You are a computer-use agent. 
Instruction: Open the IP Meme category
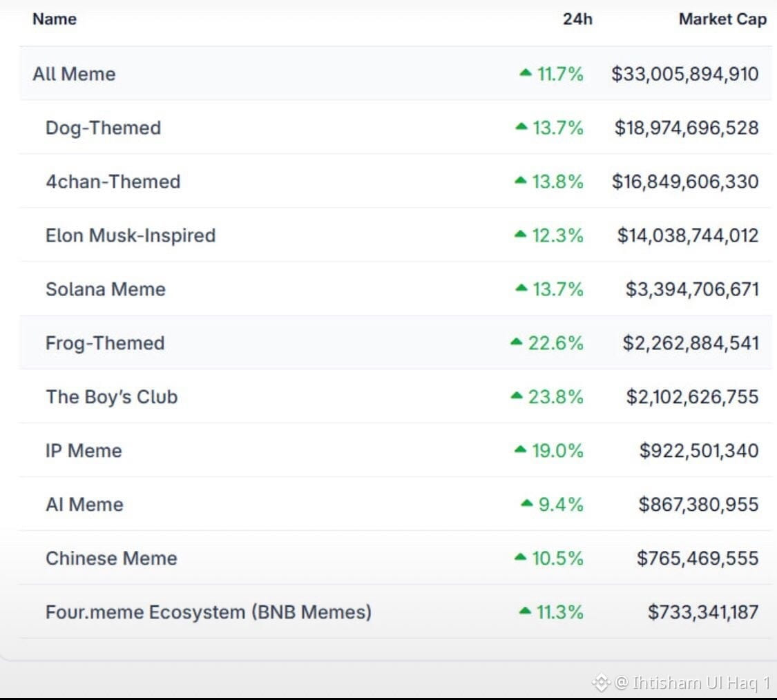pyautogui.click(x=84, y=451)
